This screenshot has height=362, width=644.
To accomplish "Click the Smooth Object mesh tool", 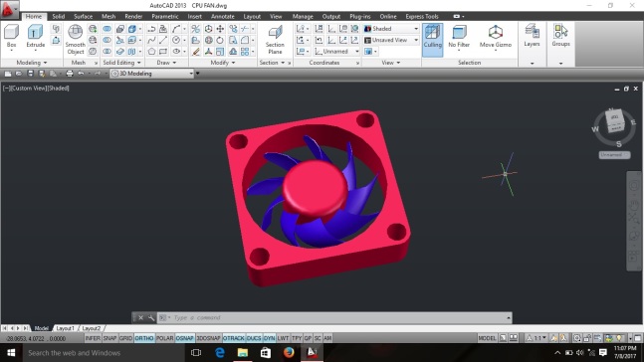I will coord(76,40).
